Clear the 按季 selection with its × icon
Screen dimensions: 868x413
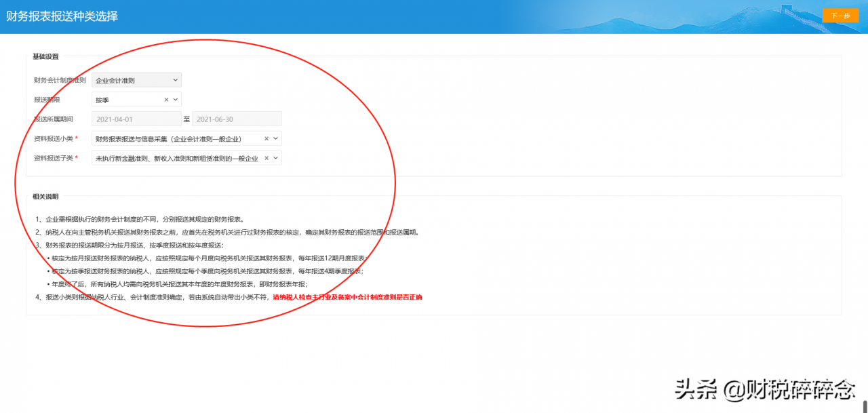click(x=166, y=99)
